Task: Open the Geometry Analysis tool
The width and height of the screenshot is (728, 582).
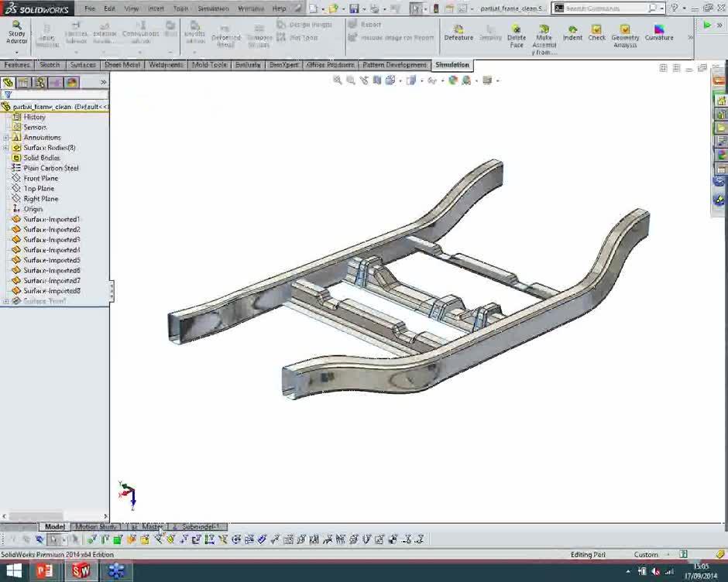Action: (624, 35)
